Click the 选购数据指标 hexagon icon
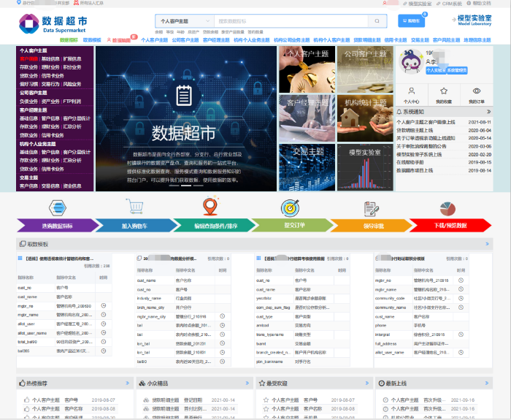511x420 pixels. (58, 207)
